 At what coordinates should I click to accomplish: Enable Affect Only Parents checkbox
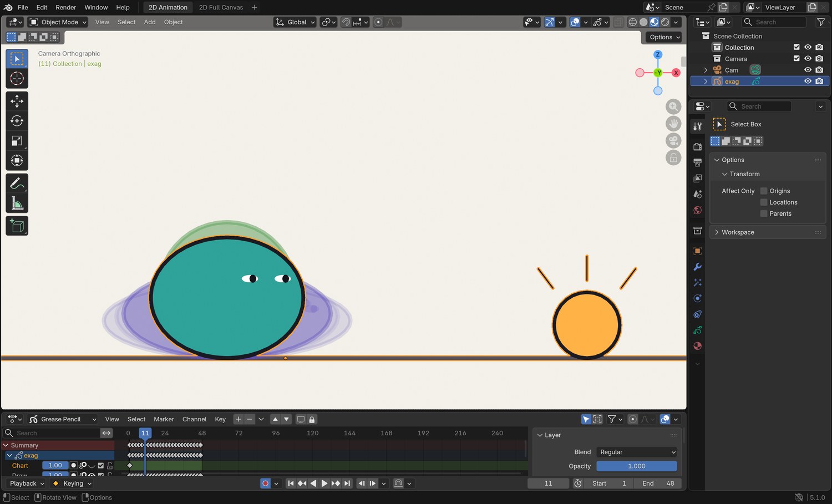tap(764, 213)
